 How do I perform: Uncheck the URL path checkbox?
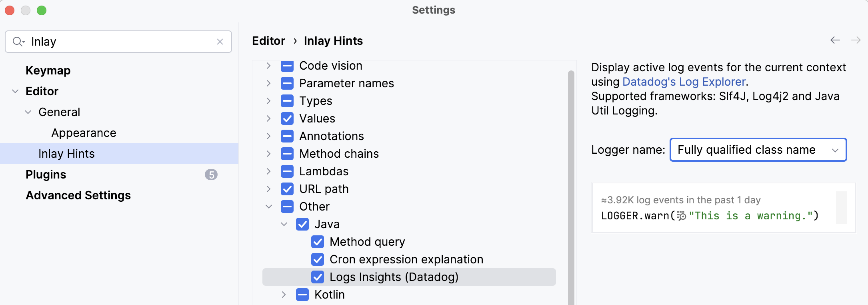(x=287, y=189)
